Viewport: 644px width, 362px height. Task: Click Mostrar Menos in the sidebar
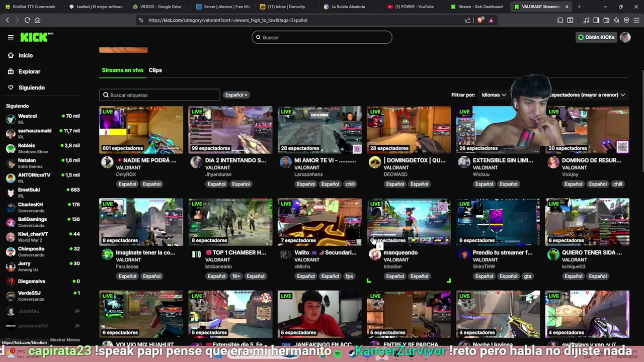point(65,340)
